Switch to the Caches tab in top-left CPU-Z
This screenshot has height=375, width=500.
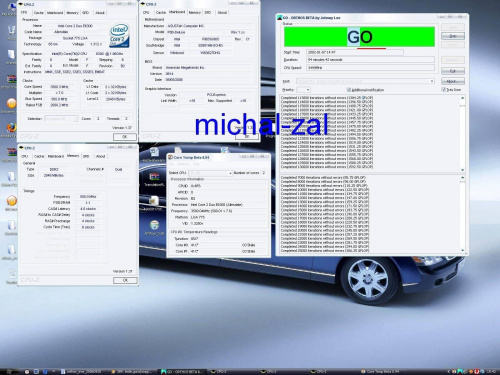click(39, 13)
